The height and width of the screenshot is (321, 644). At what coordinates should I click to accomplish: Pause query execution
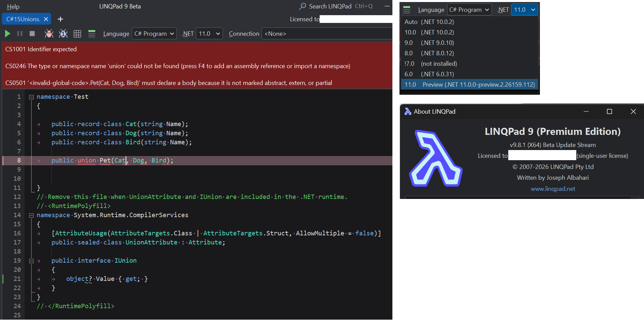[20, 33]
